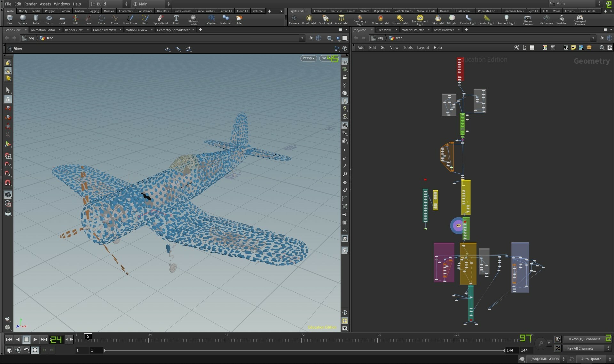Viewport: 614px width, 364px height.
Task: Click the Torus shelf tool
Action: pos(49,20)
